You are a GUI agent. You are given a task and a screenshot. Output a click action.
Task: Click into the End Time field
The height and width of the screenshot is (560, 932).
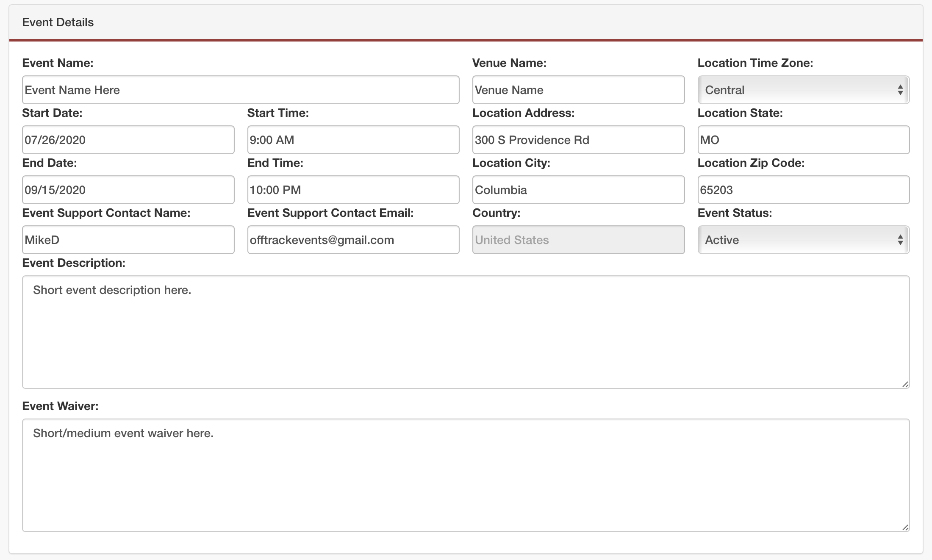[353, 190]
